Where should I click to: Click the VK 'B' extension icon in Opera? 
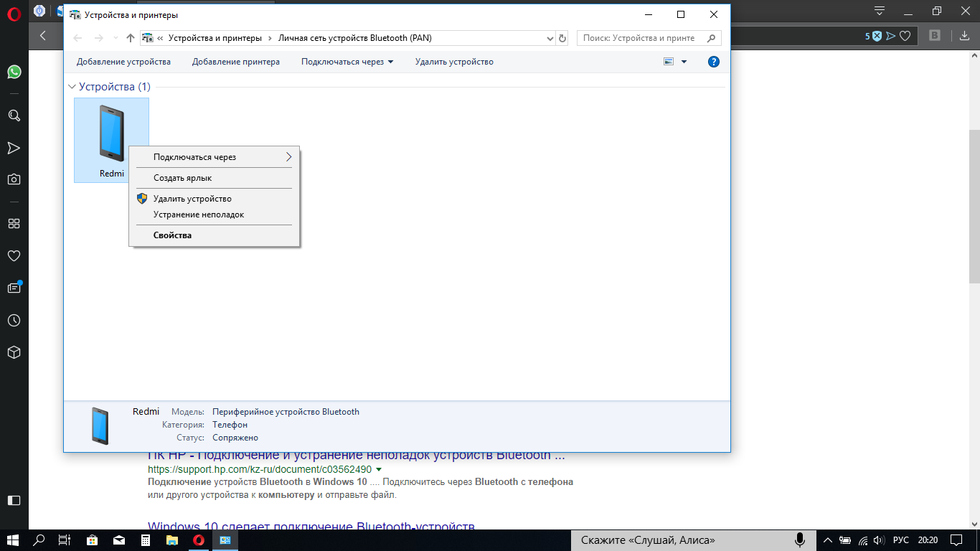935,36
